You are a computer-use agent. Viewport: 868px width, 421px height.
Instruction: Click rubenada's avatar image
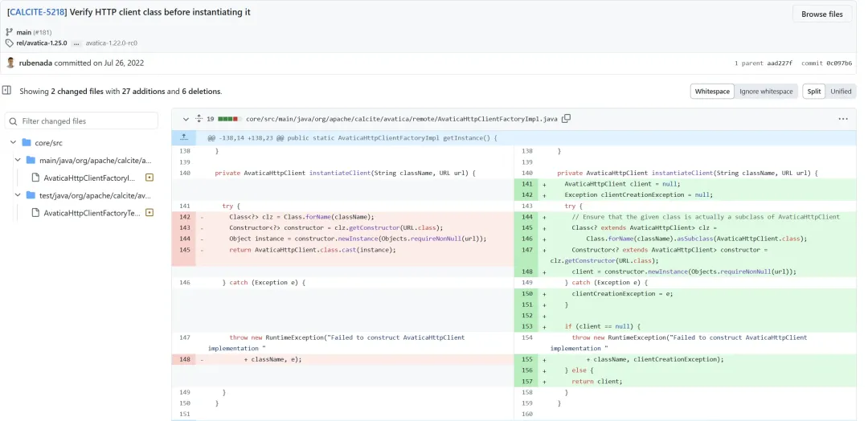click(x=10, y=63)
